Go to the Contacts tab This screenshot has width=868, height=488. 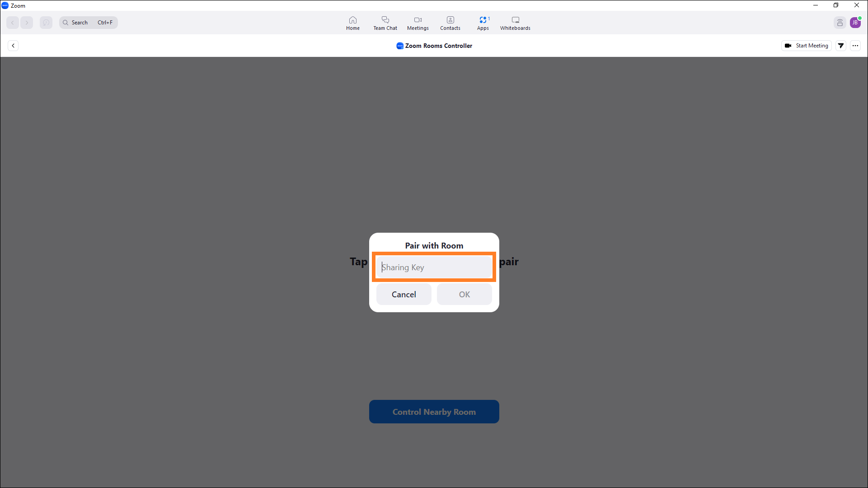coord(450,23)
